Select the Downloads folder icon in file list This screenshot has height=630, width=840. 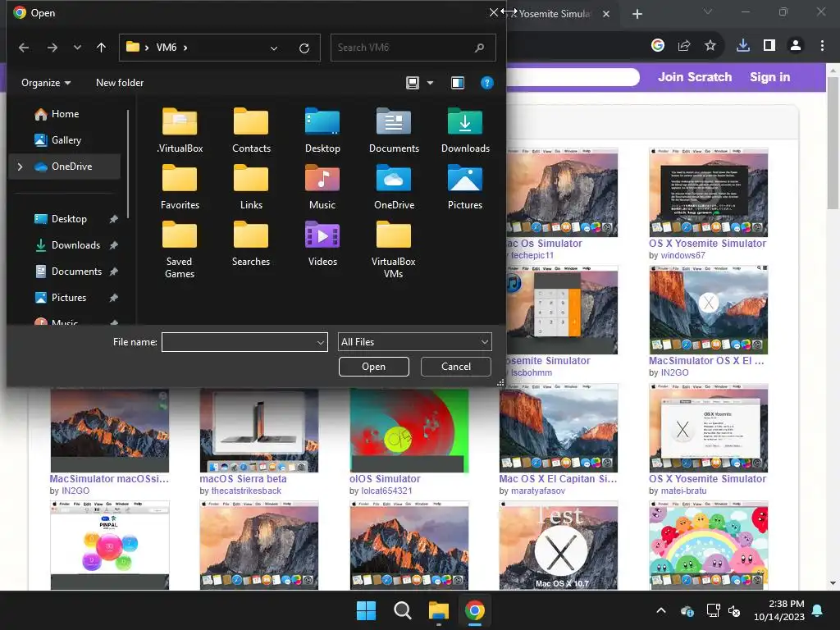click(465, 130)
